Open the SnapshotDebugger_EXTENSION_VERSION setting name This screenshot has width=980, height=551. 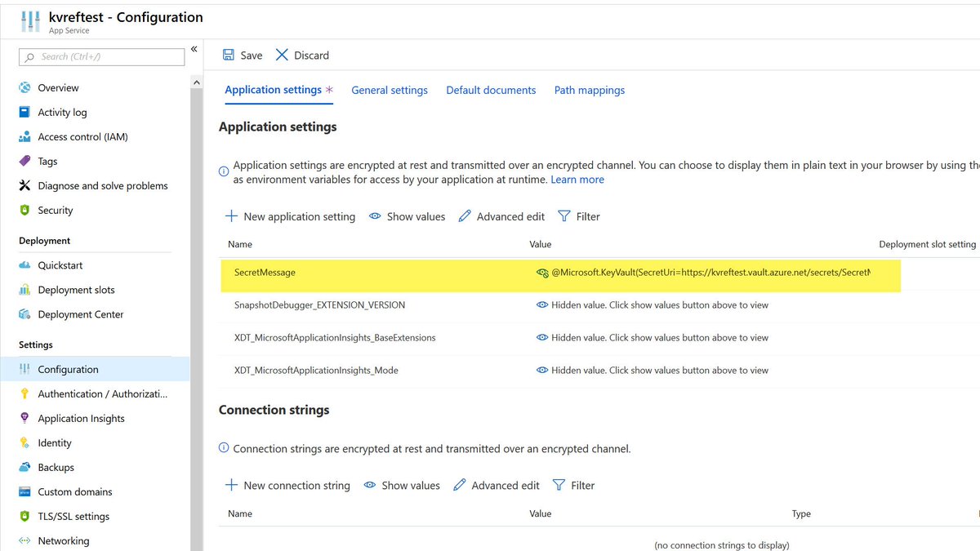pos(319,304)
